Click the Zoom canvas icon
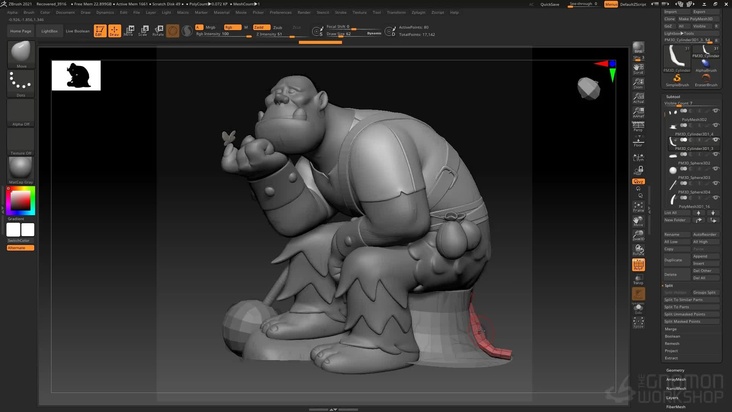This screenshot has width=732, height=412. tap(638, 83)
